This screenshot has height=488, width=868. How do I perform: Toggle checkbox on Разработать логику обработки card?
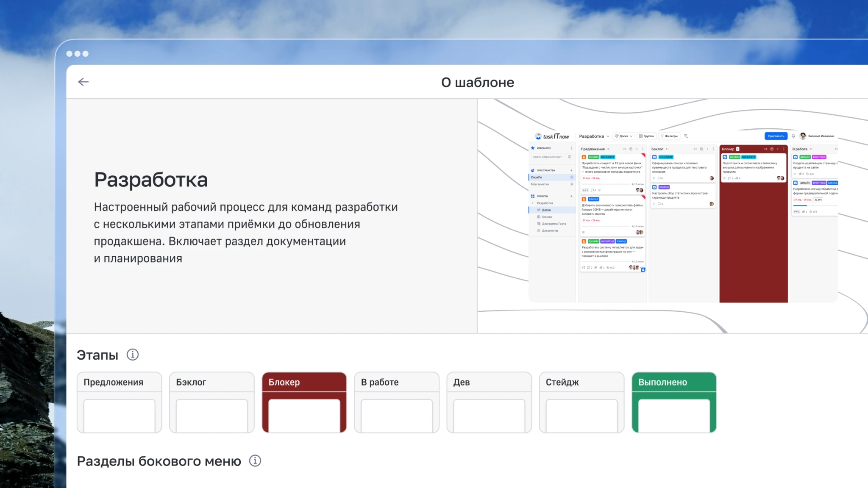tap(796, 183)
